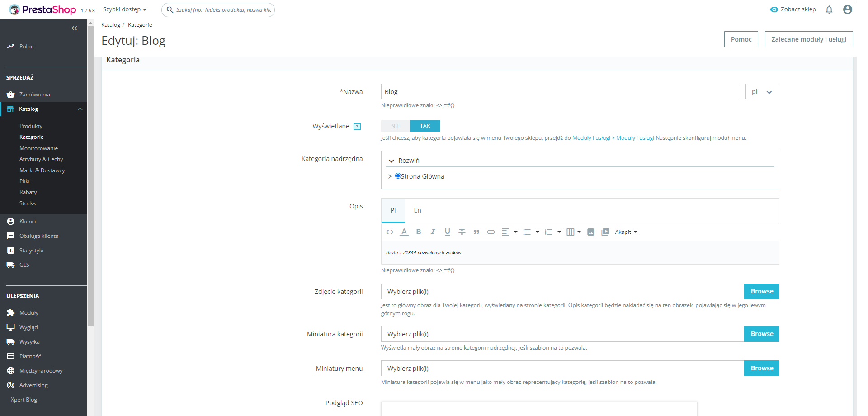The width and height of the screenshot is (868, 416).
Task: Switch description editor to the Pl tab
Action: click(393, 210)
